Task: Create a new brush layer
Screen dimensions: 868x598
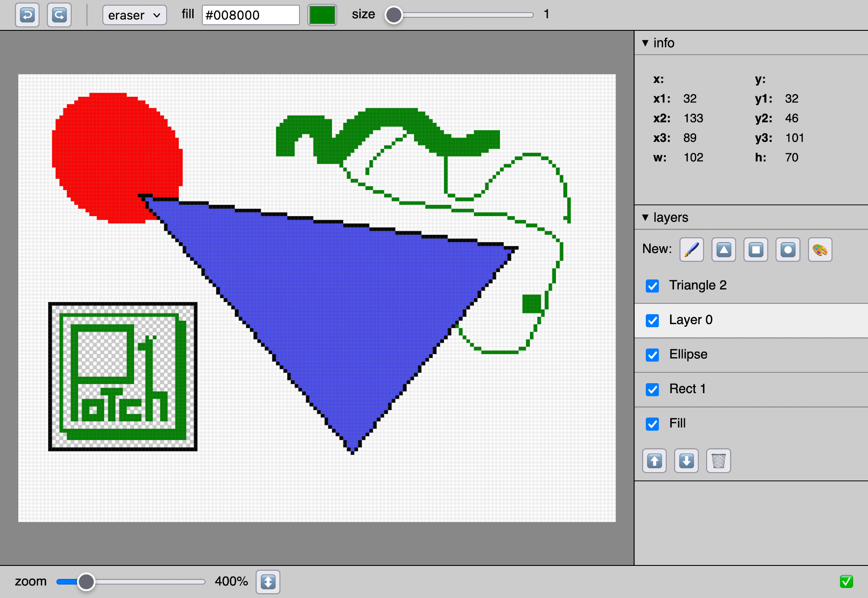Action: 691,250
